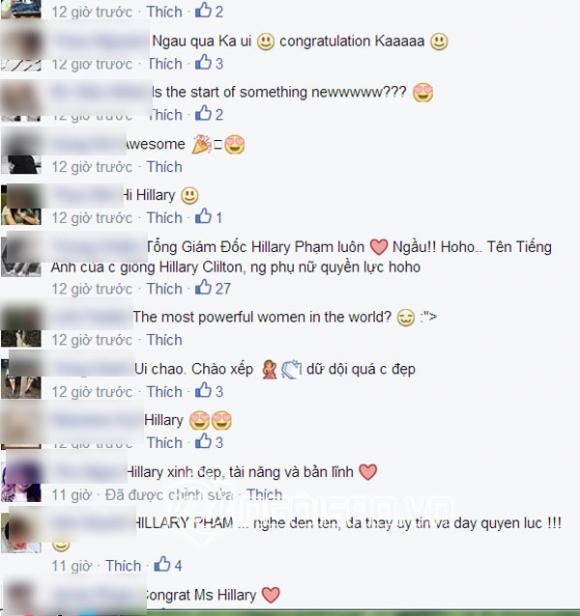Click Thích under 'Hillary xinh đẹp, tài năng' comment
Image resolution: width=580 pixels, height=616 pixels.
[264, 495]
